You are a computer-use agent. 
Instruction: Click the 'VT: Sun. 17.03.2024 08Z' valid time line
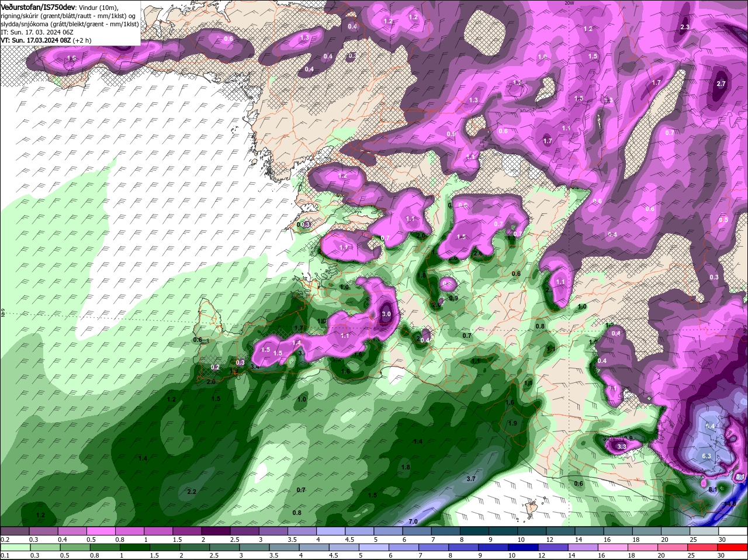[x=36, y=40]
